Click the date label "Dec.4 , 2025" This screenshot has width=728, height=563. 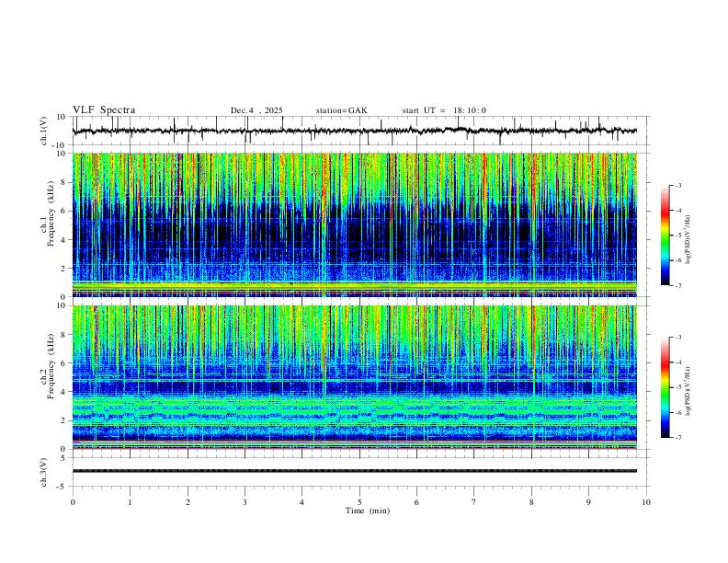(x=256, y=110)
